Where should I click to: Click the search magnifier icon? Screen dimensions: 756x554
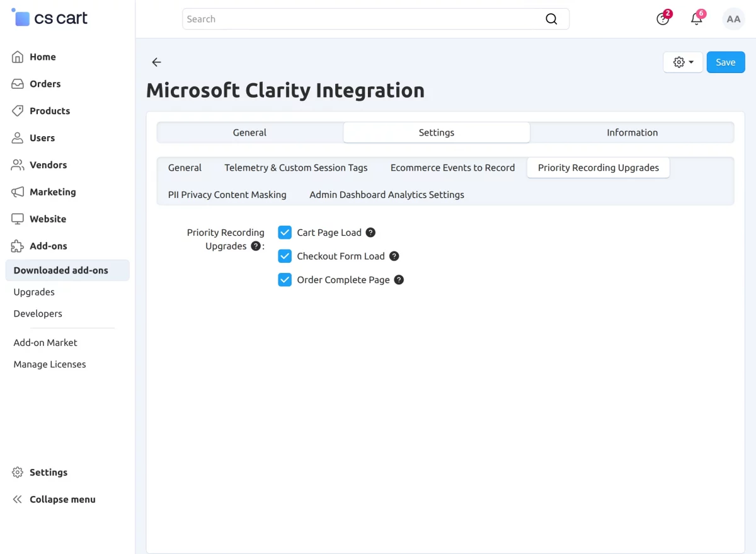point(551,19)
